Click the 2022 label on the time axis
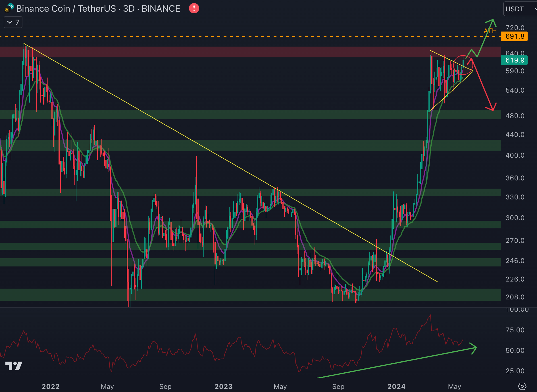The image size is (537, 392). 51,386
